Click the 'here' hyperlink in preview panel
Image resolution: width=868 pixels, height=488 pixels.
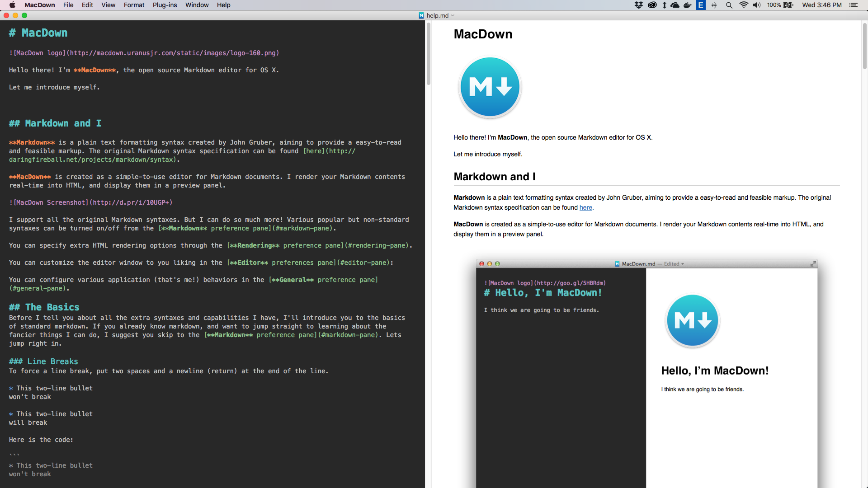[x=586, y=207]
